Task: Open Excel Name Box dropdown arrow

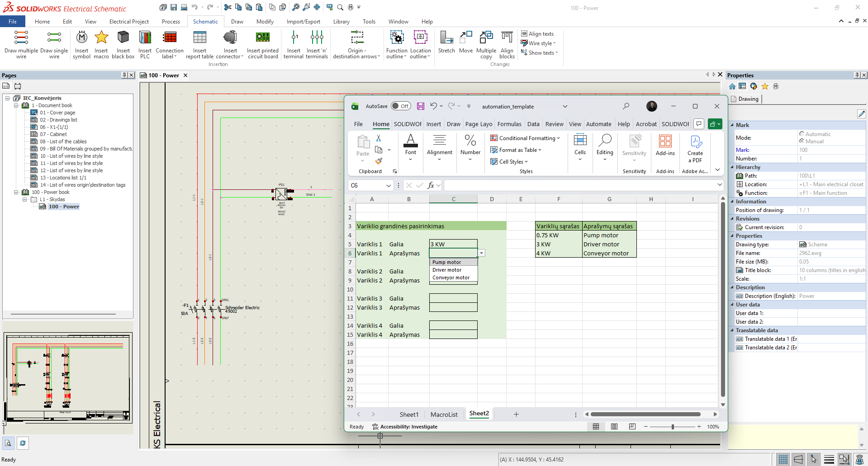Action: click(389, 185)
